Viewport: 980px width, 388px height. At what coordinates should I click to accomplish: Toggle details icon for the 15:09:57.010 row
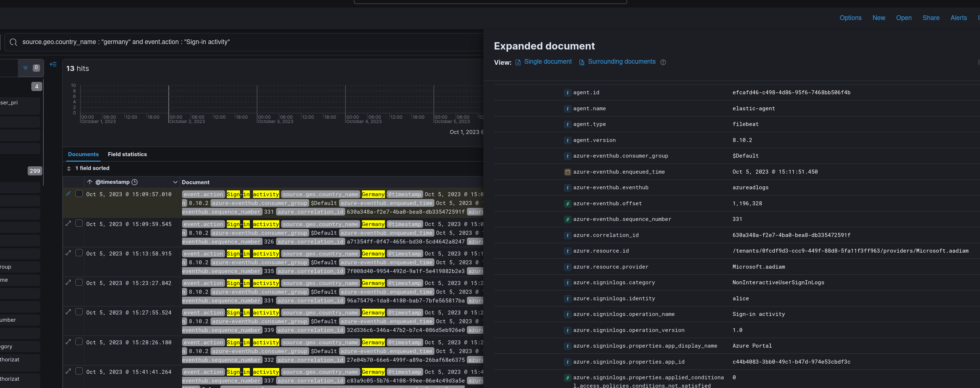pyautogui.click(x=68, y=194)
